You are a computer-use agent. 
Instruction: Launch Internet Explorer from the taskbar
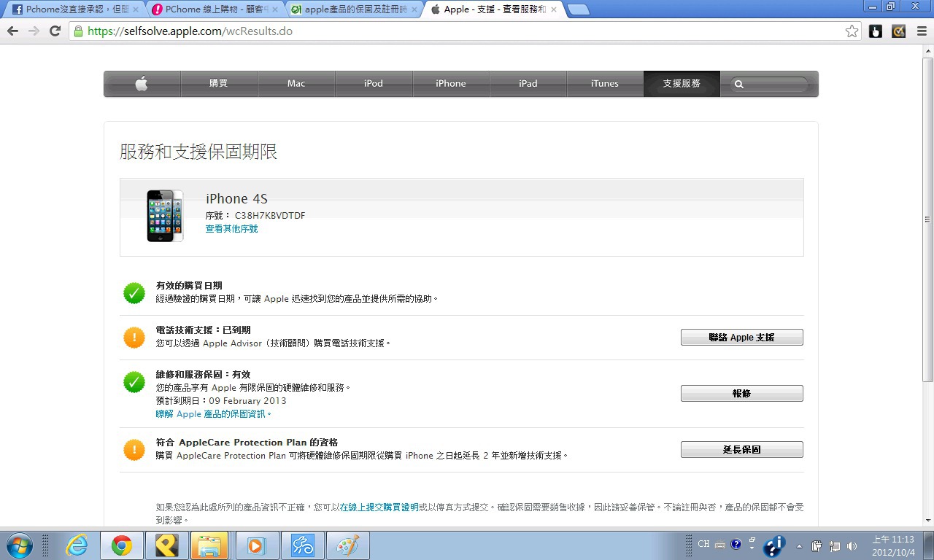click(77, 545)
